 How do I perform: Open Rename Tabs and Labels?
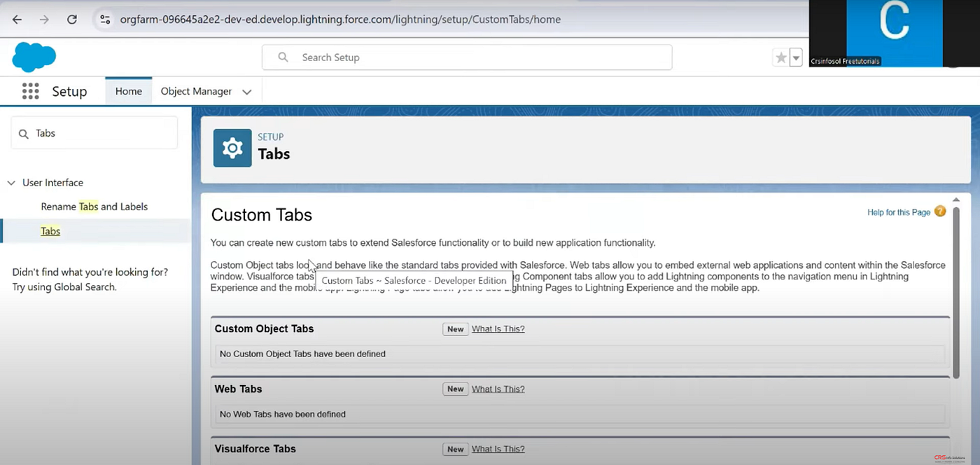[x=94, y=207]
